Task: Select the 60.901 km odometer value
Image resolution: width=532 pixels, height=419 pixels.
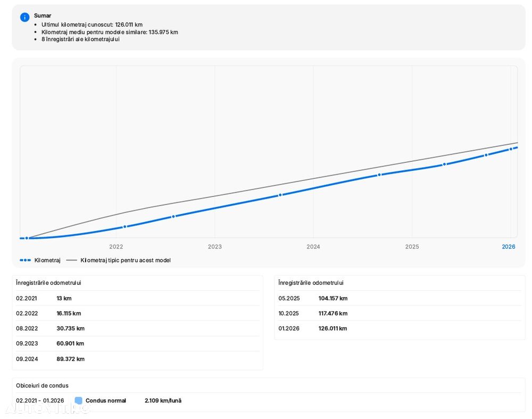Action: 70,343
